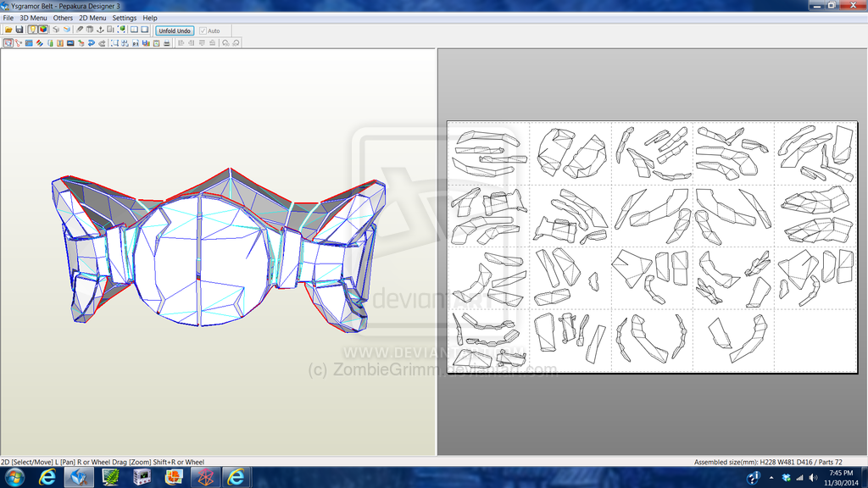
Task: Click the blue cube with orange face icon
Action: 67,30
